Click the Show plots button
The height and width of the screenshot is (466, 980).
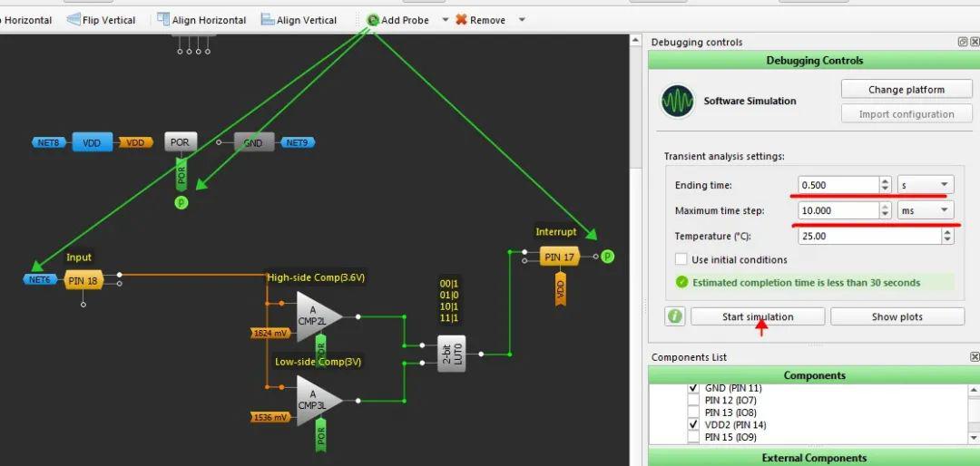pos(897,316)
